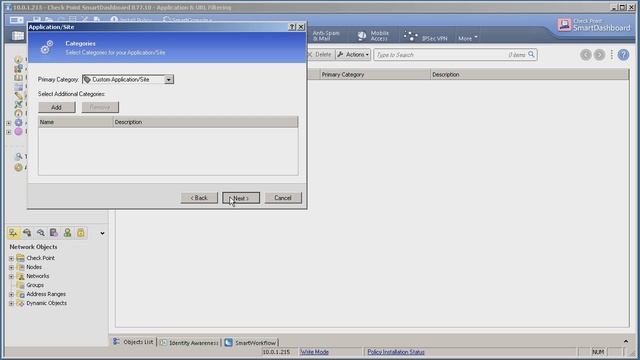Click the Description header in the Categories dialog
This screenshot has width=640, height=360.
click(x=206, y=122)
